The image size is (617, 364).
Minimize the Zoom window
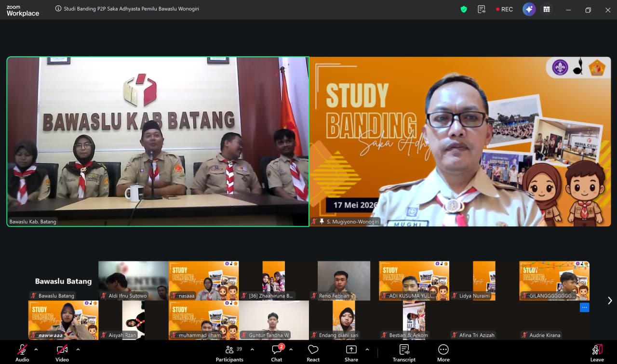pos(568,10)
